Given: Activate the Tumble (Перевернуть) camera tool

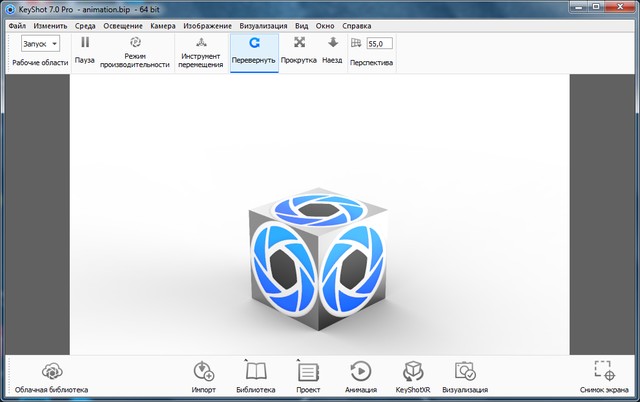Looking at the screenshot, I should click(253, 44).
